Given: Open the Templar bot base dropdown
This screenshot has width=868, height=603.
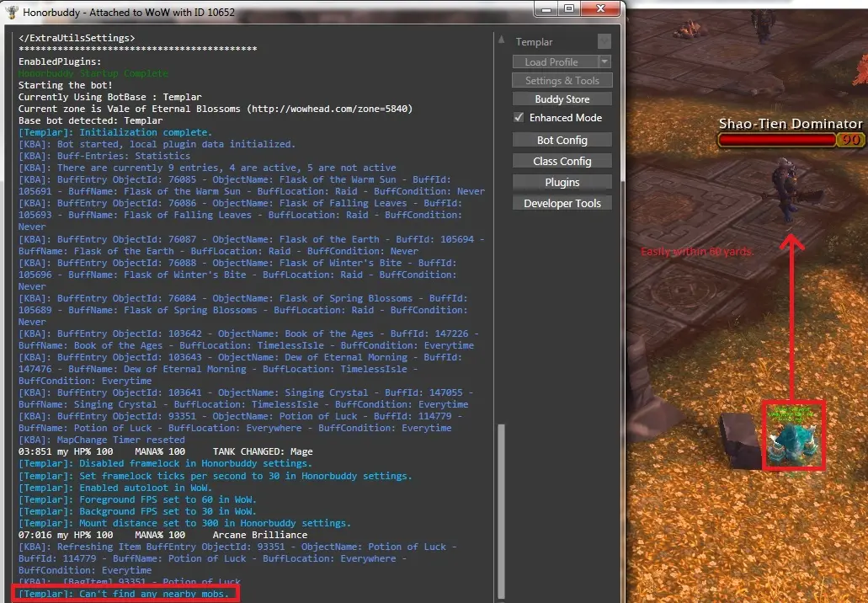Looking at the screenshot, I should tap(604, 41).
